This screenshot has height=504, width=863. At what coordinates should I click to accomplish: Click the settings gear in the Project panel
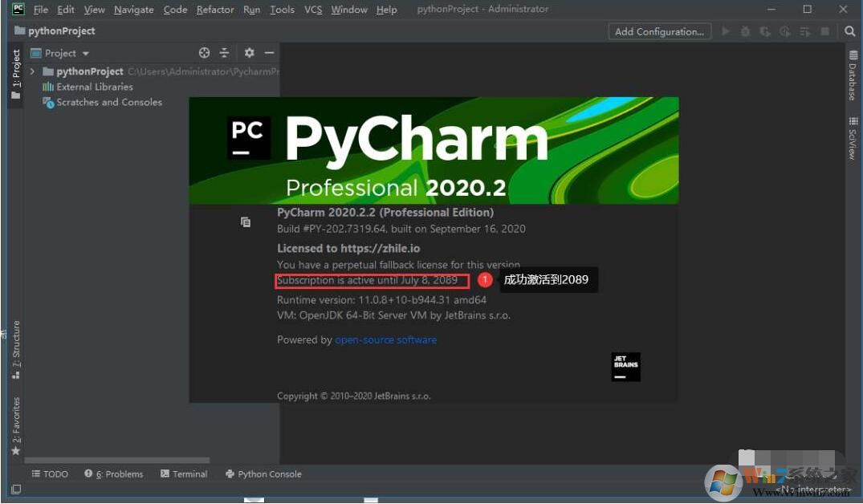[249, 53]
